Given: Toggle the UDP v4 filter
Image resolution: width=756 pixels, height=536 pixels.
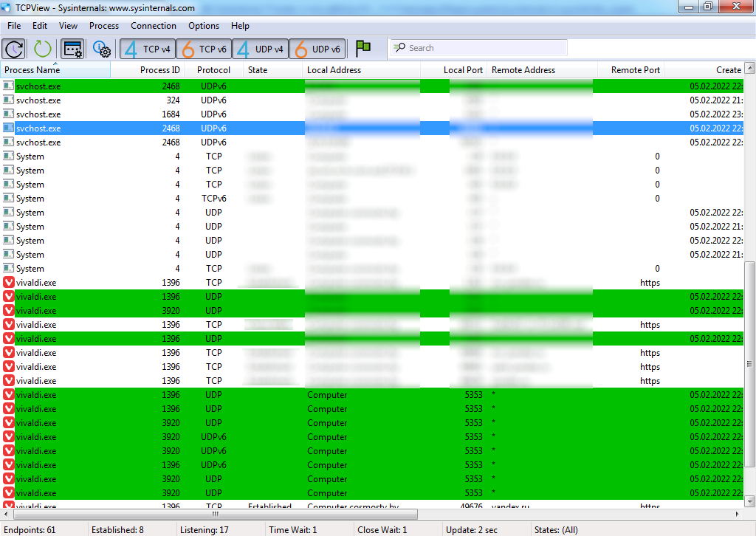Looking at the screenshot, I should click(x=260, y=49).
